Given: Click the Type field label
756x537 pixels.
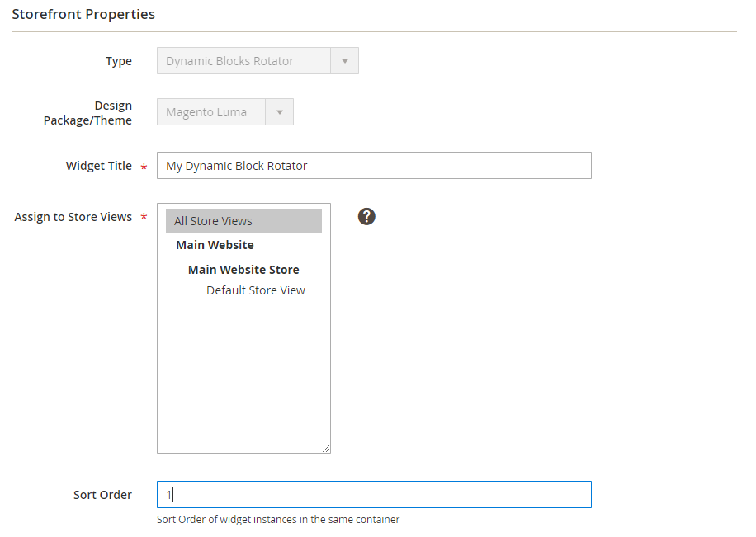Looking at the screenshot, I should [119, 61].
